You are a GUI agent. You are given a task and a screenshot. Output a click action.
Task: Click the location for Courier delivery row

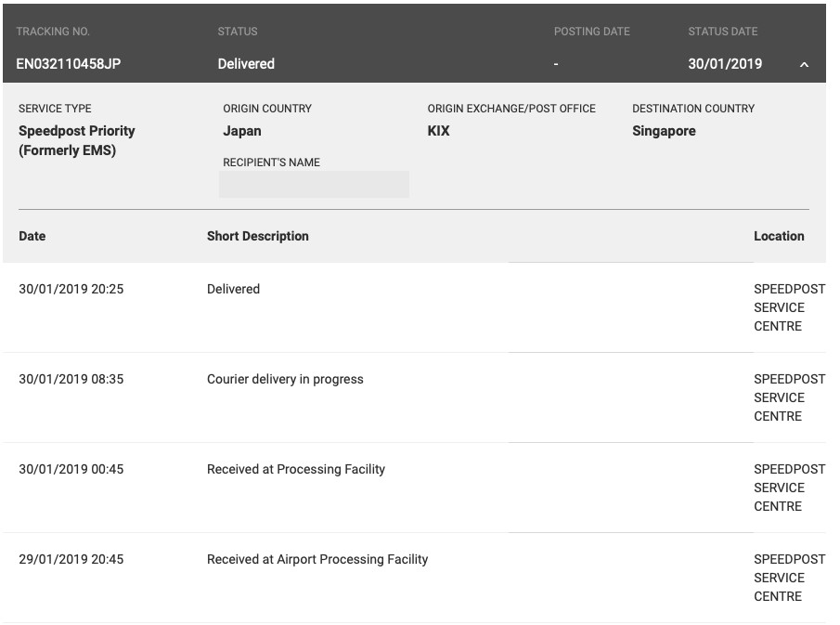[789, 397]
